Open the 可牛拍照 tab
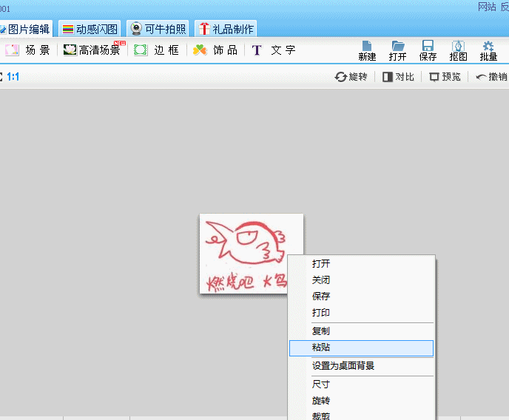 coord(158,29)
